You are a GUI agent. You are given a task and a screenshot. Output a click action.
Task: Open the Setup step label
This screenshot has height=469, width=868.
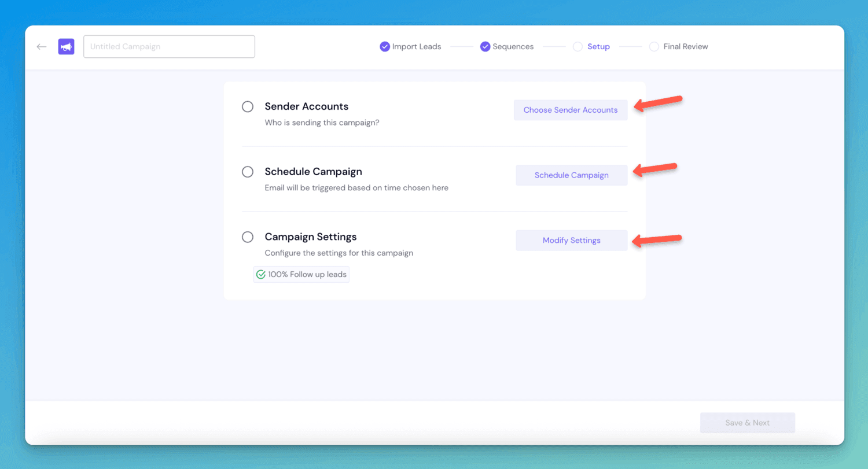point(598,46)
